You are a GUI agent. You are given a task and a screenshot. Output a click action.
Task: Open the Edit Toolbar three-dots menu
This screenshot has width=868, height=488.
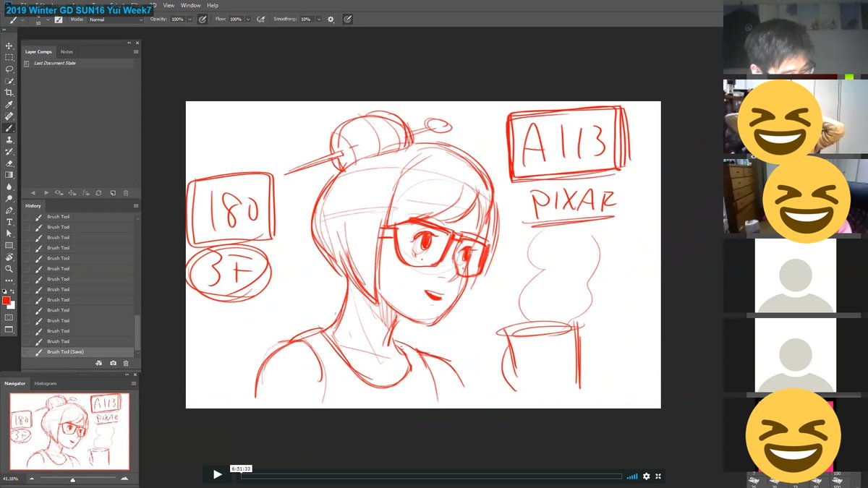pos(9,280)
